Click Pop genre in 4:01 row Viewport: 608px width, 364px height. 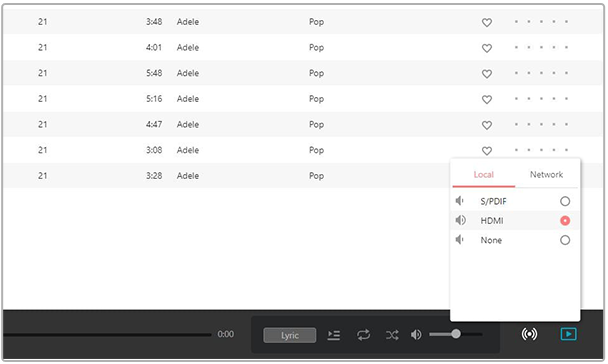pyautogui.click(x=316, y=48)
